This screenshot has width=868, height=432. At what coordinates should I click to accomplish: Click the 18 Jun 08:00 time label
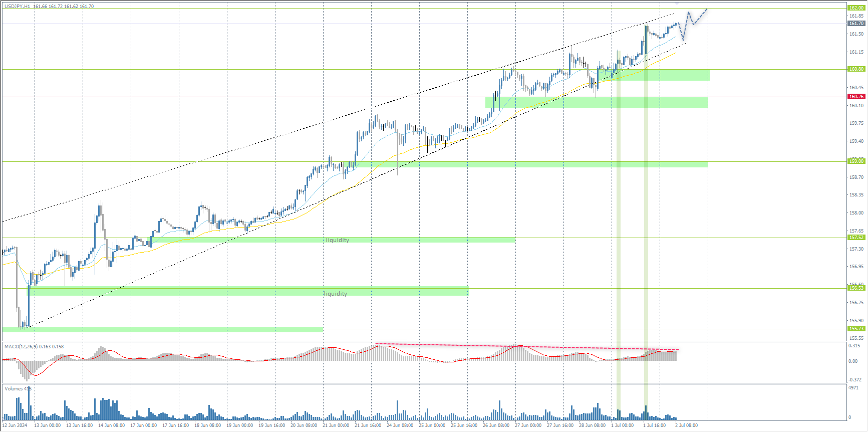point(208,425)
